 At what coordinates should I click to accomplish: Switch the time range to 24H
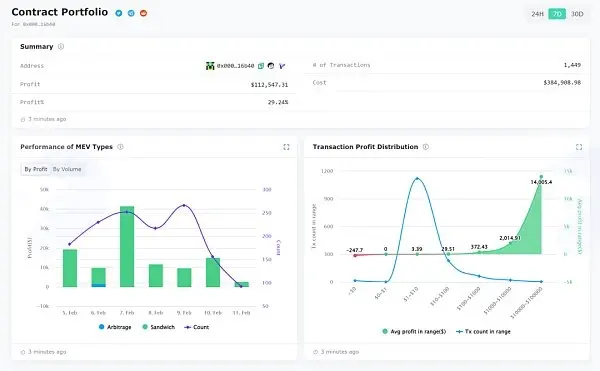coord(537,14)
